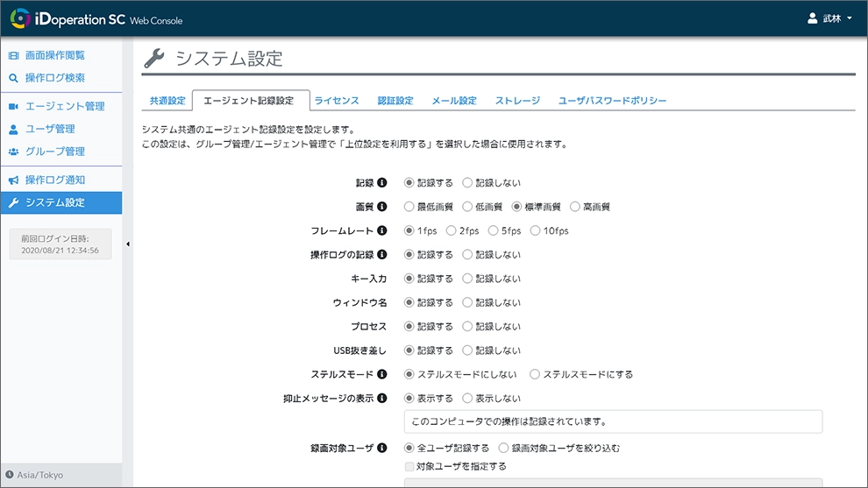Select 低画質 image quality
Image resolution: width=868 pixels, height=488 pixels.
coord(467,207)
